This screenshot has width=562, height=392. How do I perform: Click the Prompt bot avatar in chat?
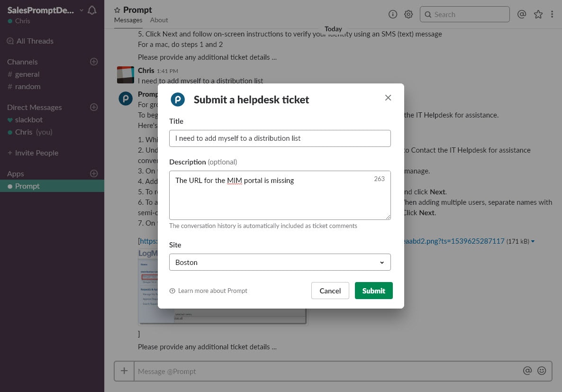point(126,98)
